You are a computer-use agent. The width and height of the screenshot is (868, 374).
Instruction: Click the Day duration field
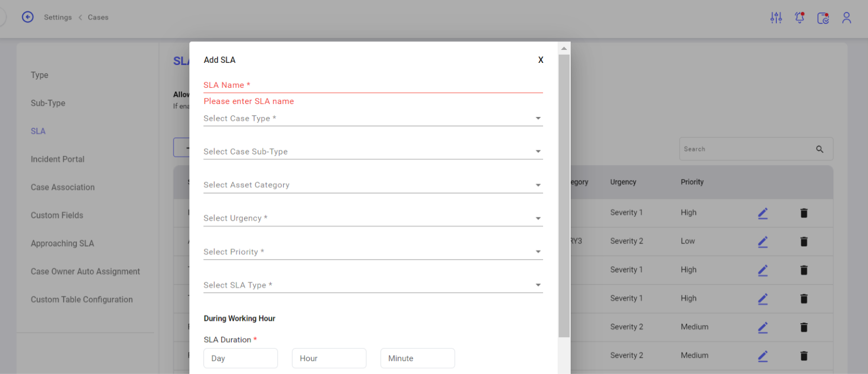(240, 358)
